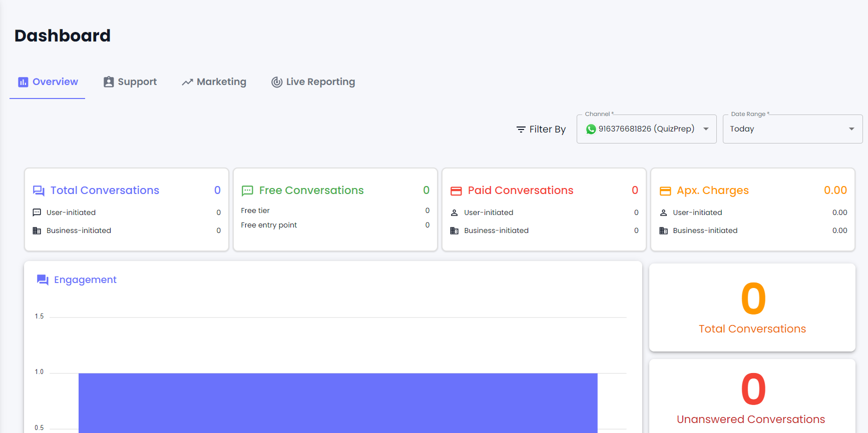The width and height of the screenshot is (868, 433).
Task: Click the Apx. Charges card icon
Action: [x=665, y=191]
